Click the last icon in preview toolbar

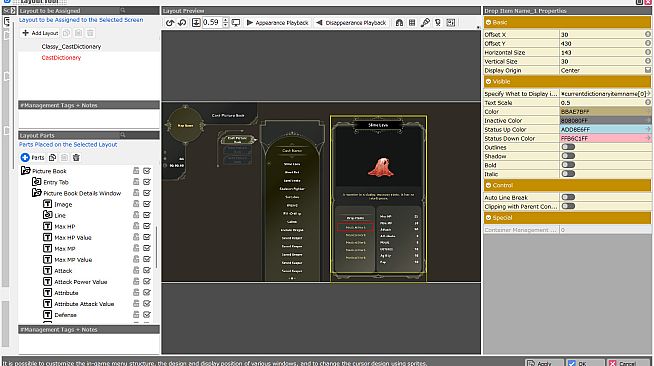pyautogui.click(x=450, y=23)
